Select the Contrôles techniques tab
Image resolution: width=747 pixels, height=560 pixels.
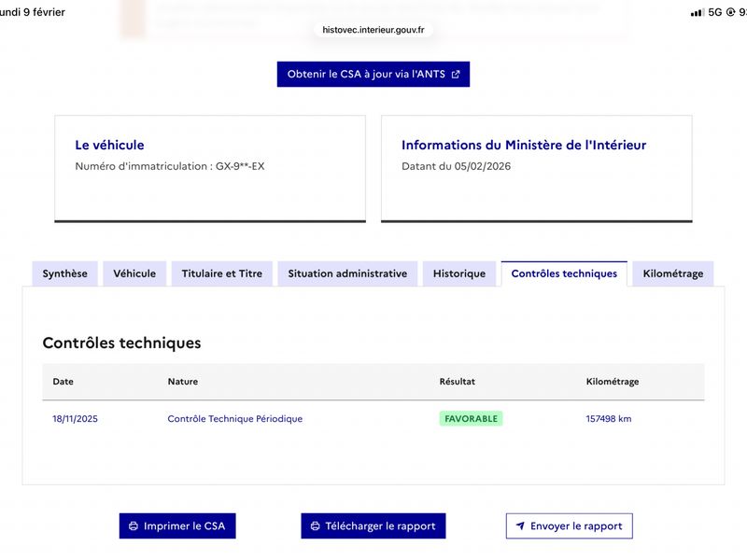tap(564, 273)
